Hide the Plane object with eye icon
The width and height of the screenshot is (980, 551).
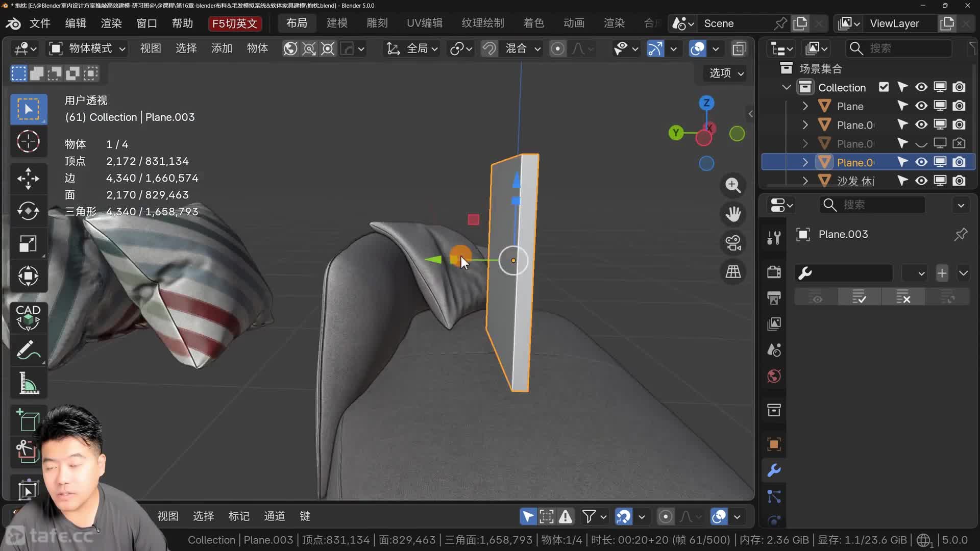pos(921,106)
